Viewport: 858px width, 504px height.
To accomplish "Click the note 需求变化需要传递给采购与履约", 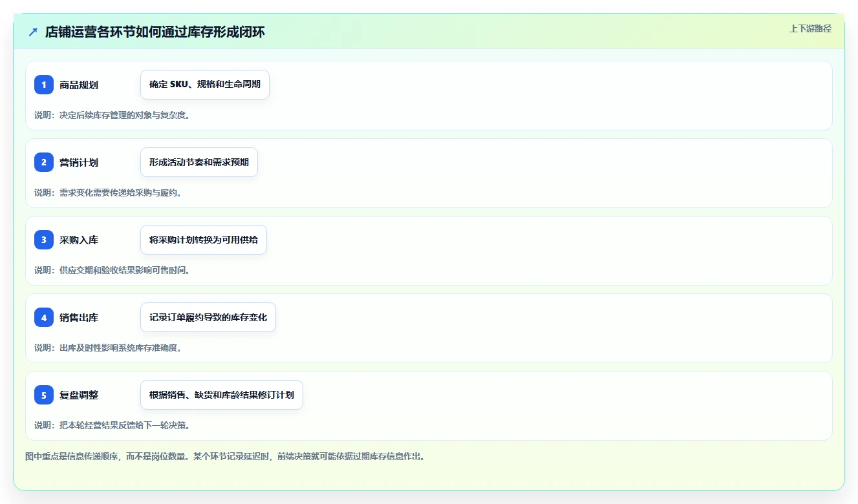I will (x=108, y=193).
